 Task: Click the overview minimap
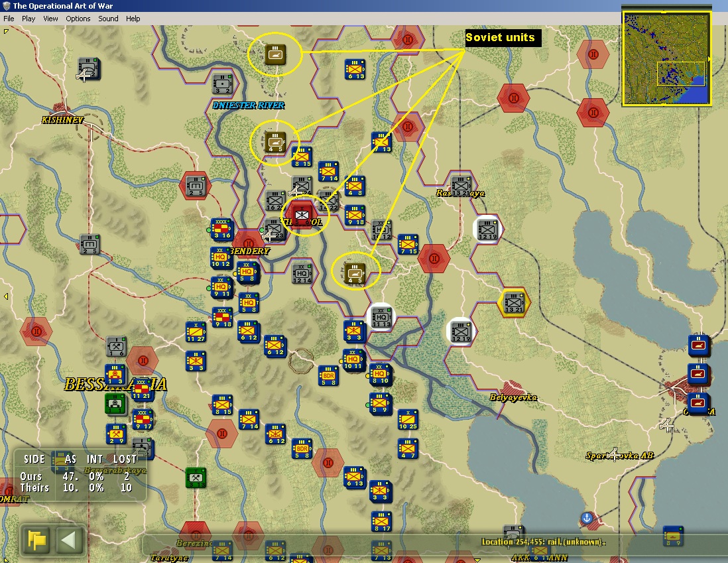pos(666,58)
